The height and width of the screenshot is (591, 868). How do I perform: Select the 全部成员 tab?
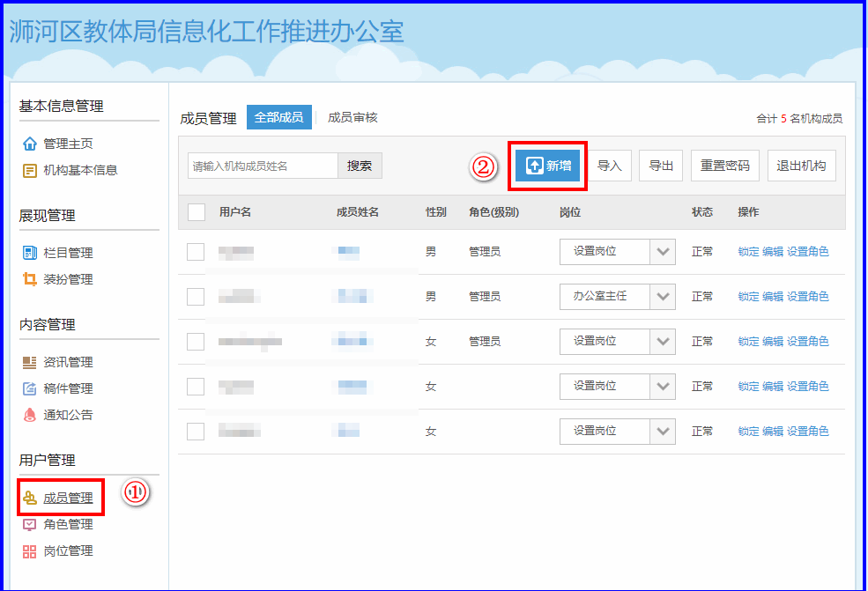(278, 117)
